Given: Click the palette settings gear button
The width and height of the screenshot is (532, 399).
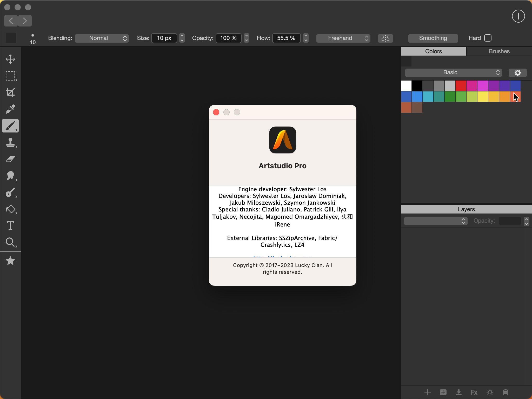Looking at the screenshot, I should [x=517, y=72].
